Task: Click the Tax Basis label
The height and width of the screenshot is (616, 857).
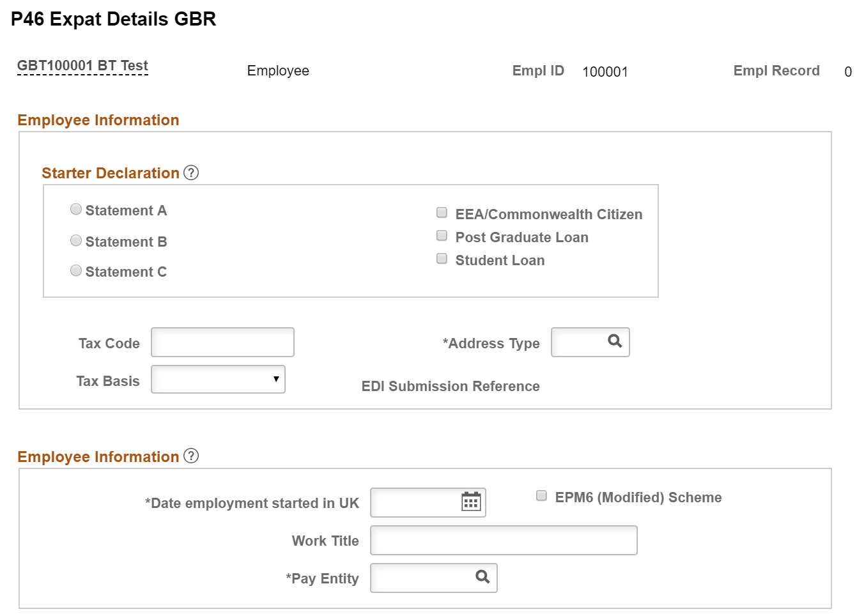Action: pos(108,381)
